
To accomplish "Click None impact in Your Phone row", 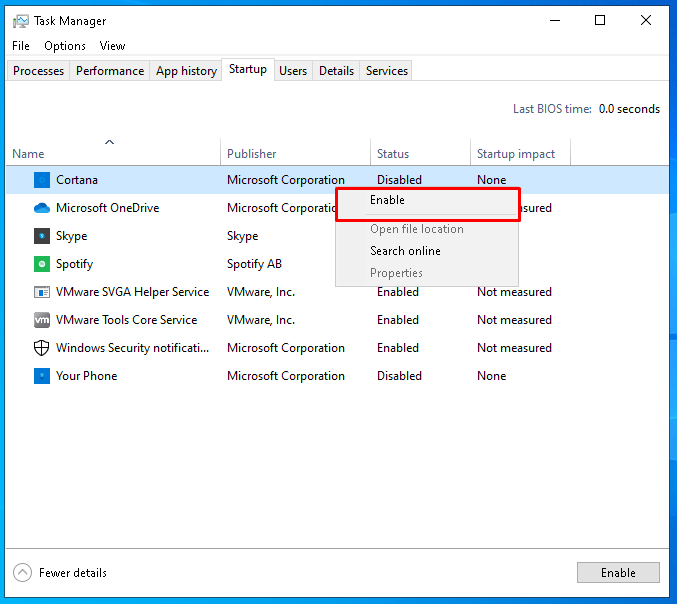I will click(x=491, y=376).
